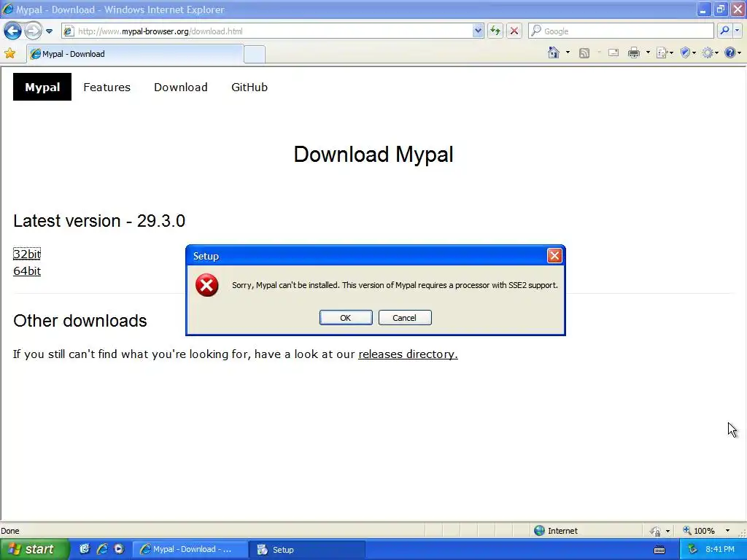Click the red error icon in Setup dialog
The height and width of the screenshot is (560, 747).
pos(206,285)
